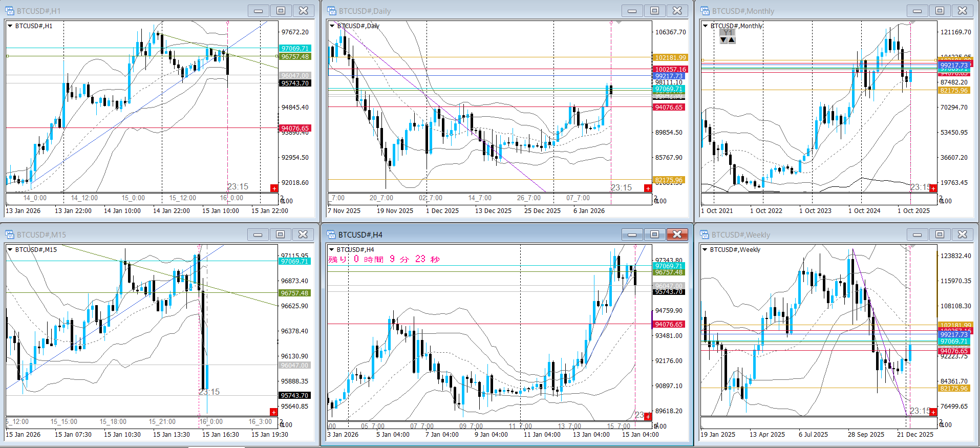Image resolution: width=980 pixels, height=448 pixels.
Task: Click the BTCUSD#,Weekly window title icon
Action: [x=705, y=234]
